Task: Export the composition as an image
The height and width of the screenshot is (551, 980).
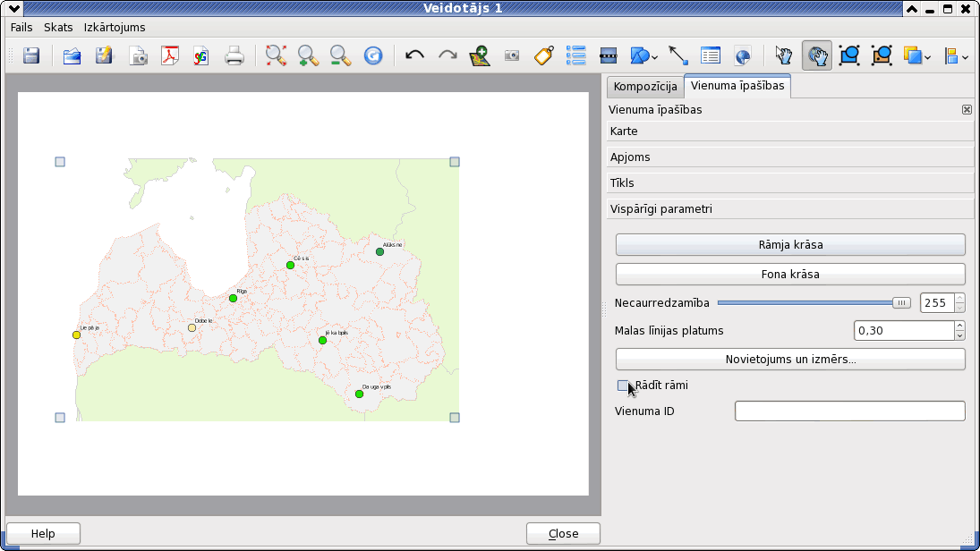Action: [x=138, y=55]
